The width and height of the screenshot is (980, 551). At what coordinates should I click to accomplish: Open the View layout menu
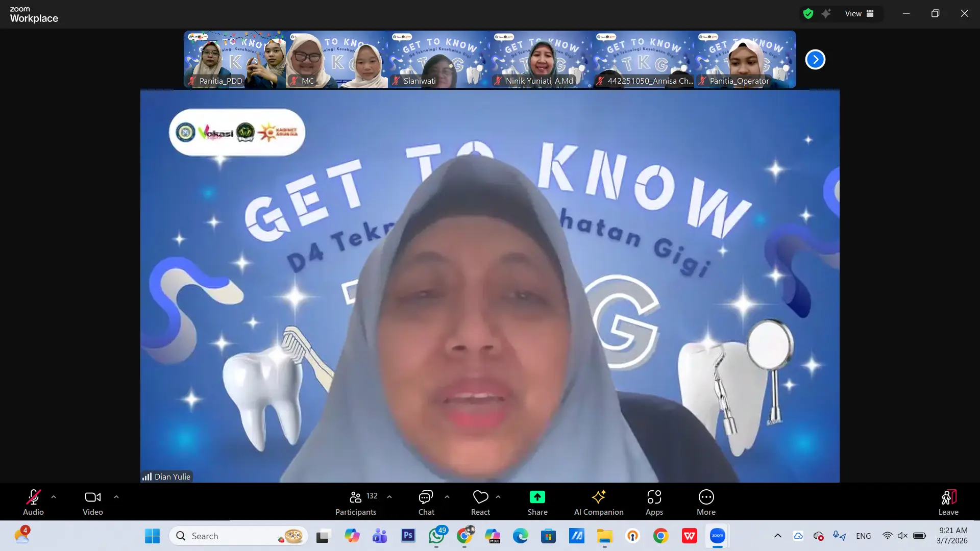click(x=859, y=14)
